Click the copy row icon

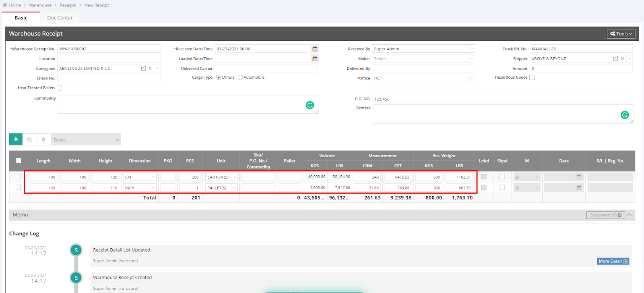coord(30,139)
